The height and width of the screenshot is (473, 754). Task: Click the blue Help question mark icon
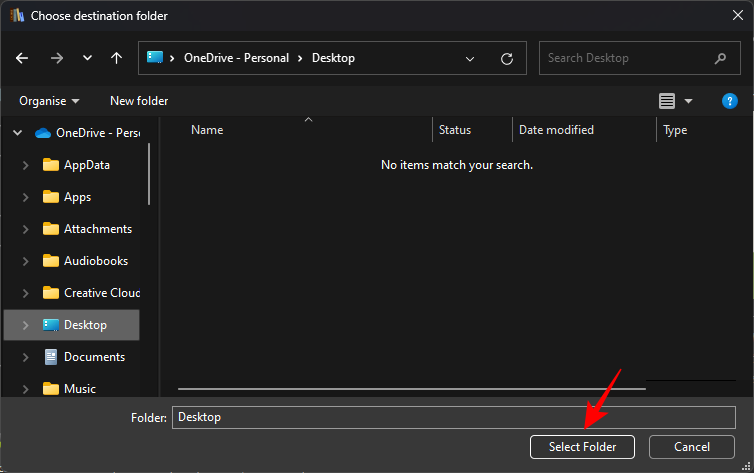click(x=730, y=101)
